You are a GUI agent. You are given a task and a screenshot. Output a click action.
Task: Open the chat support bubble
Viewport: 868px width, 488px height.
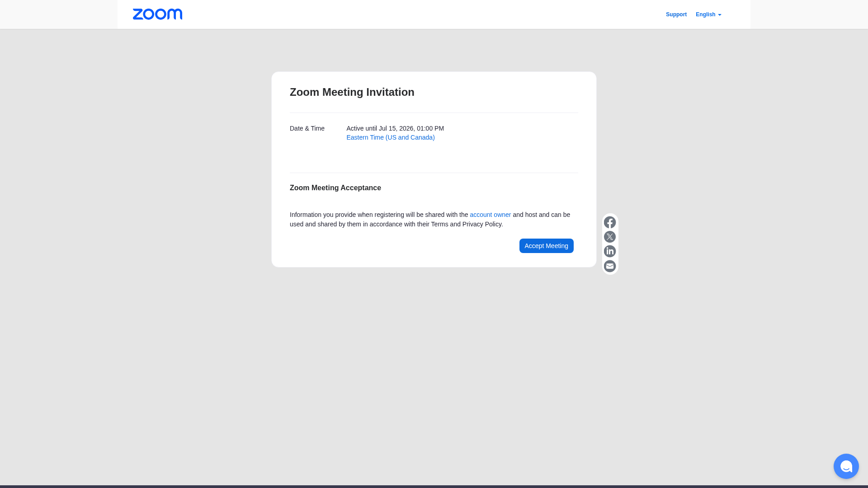pyautogui.click(x=846, y=466)
